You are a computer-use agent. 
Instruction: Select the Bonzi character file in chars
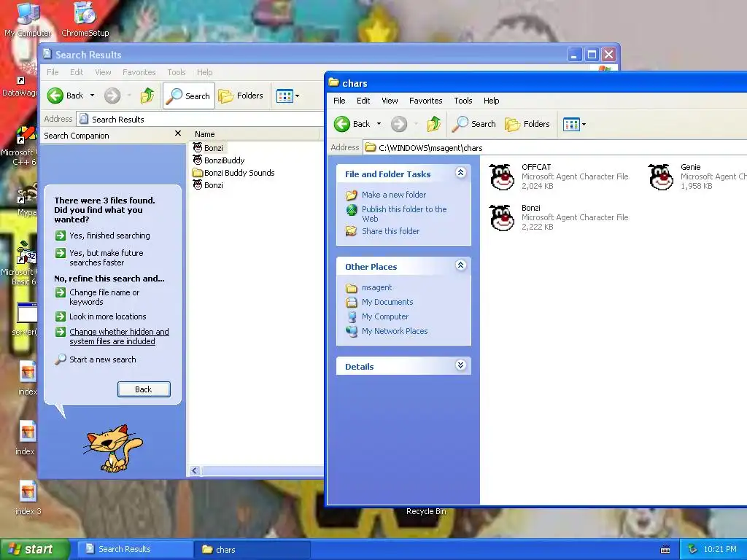558,217
